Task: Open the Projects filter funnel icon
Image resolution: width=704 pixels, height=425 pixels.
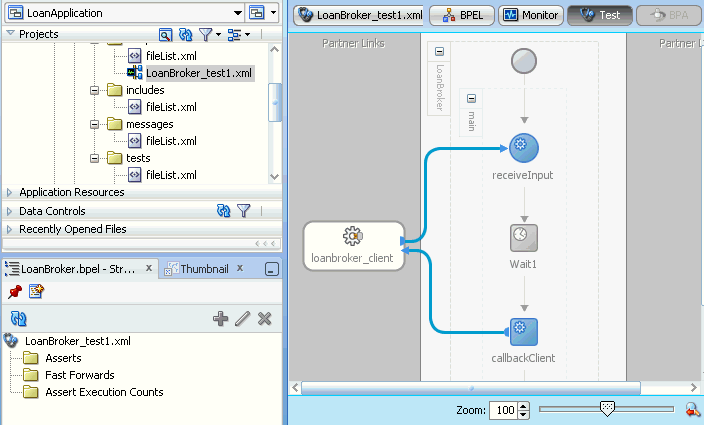Action: [205, 35]
